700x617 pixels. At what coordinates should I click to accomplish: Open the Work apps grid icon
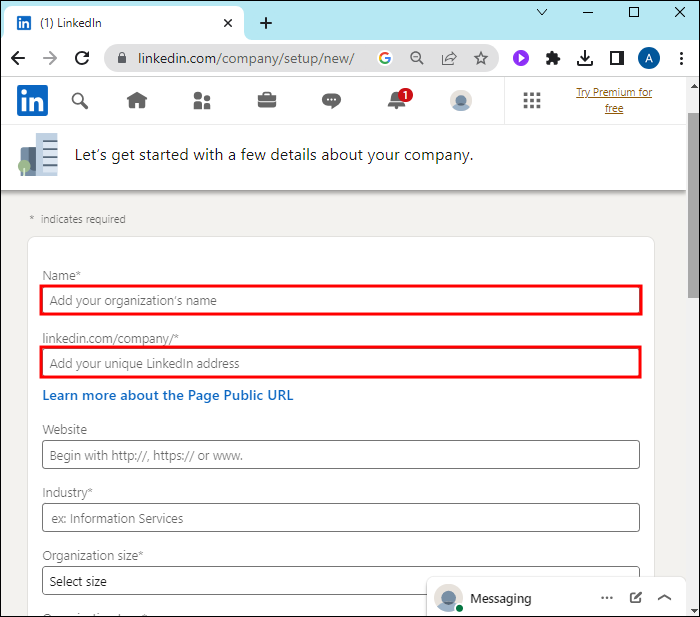pos(532,100)
